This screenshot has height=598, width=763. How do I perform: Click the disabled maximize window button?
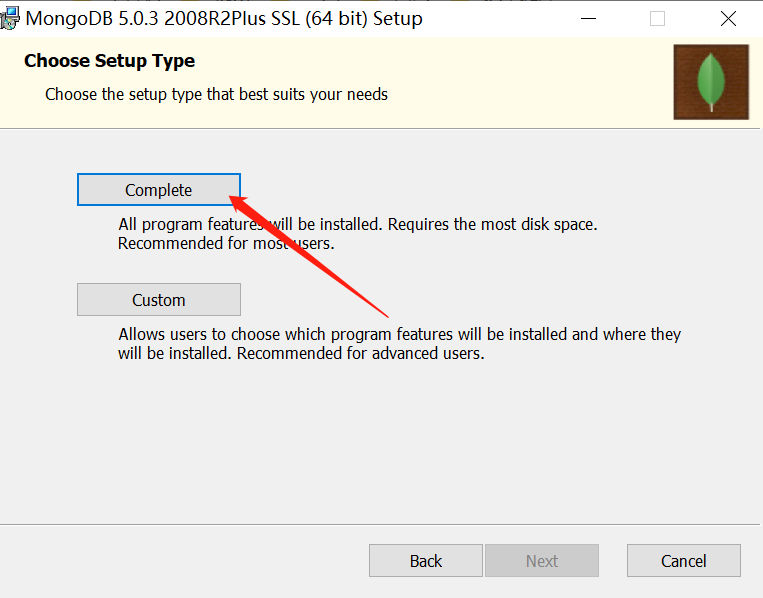(657, 18)
